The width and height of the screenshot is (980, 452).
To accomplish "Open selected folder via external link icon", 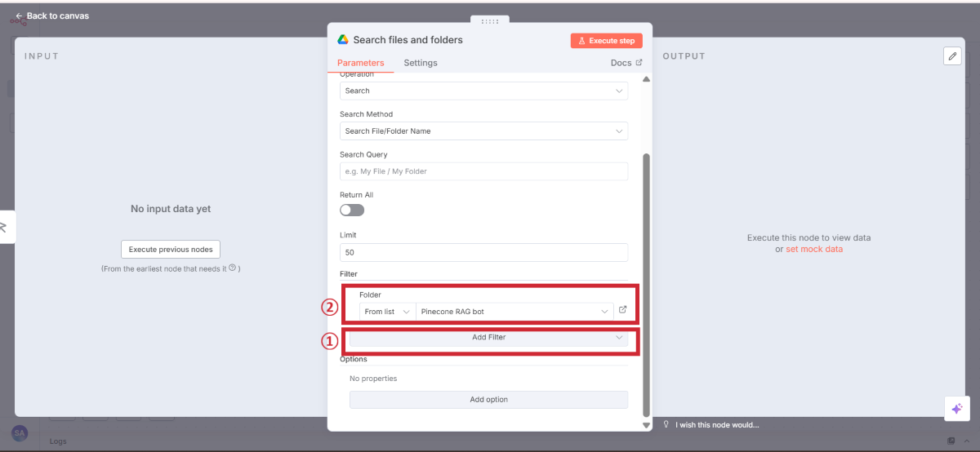I will (x=623, y=310).
